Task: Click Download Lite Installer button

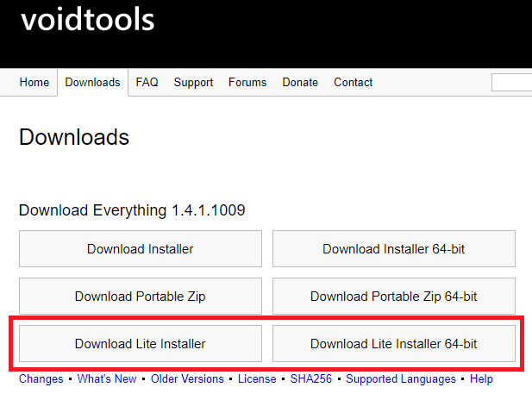Action: (141, 344)
